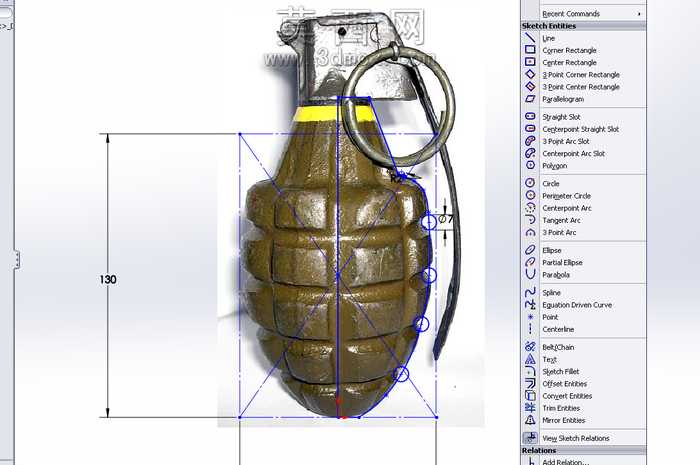
Task: Select the 3 Point Arc icon
Action: click(x=530, y=232)
